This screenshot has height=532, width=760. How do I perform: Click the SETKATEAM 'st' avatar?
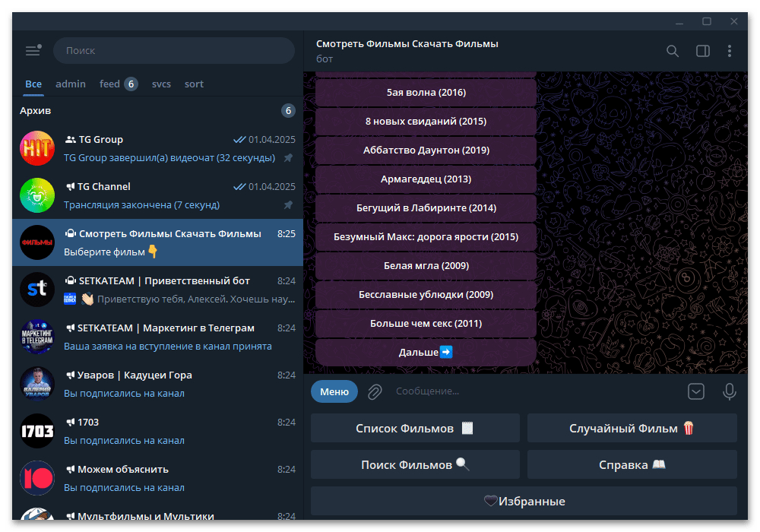[37, 290]
